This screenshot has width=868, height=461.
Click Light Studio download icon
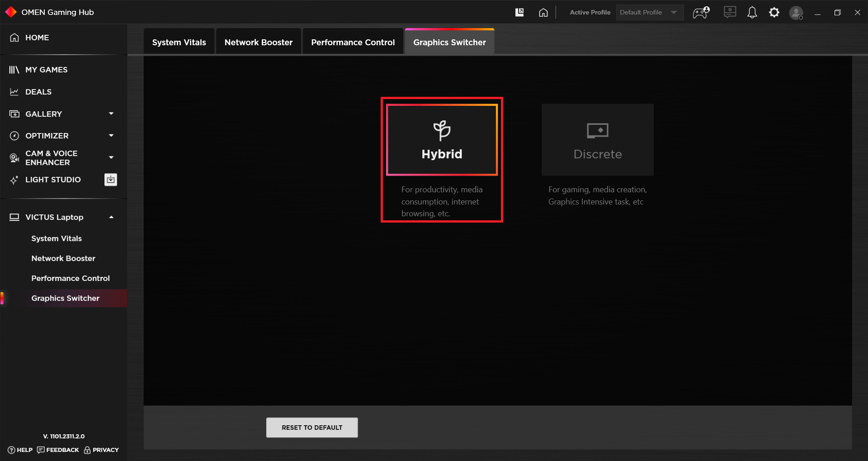(x=111, y=180)
